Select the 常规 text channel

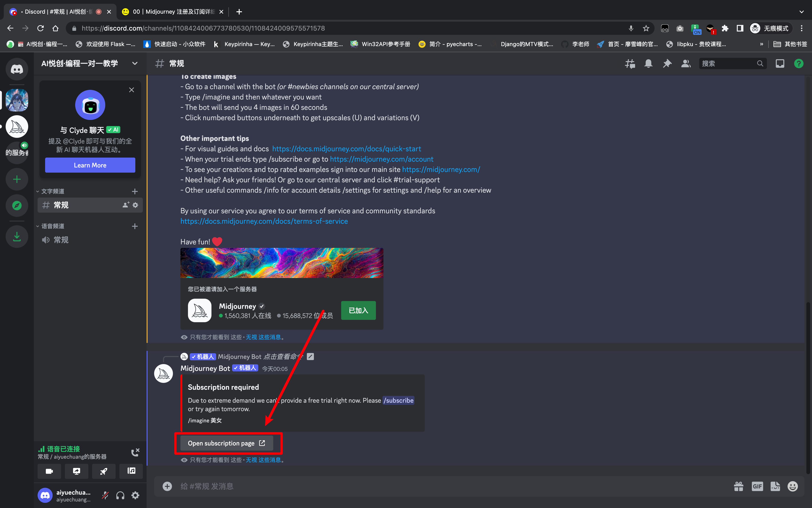tap(90, 205)
